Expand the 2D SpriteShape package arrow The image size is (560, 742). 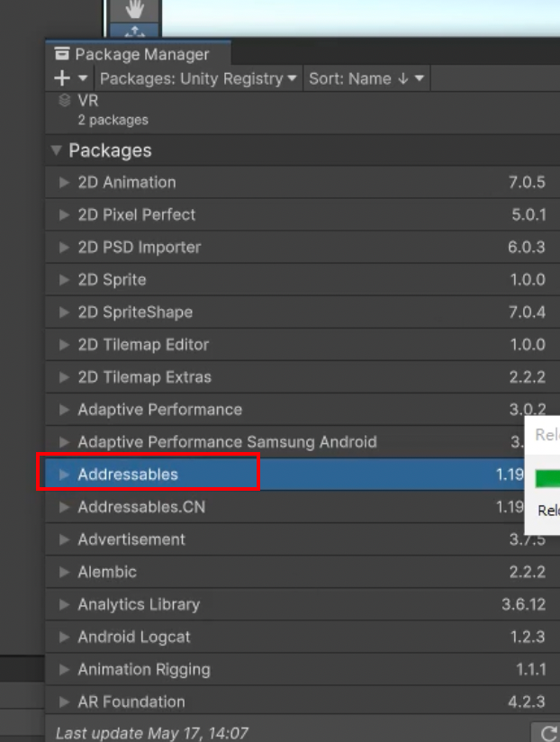coord(64,312)
